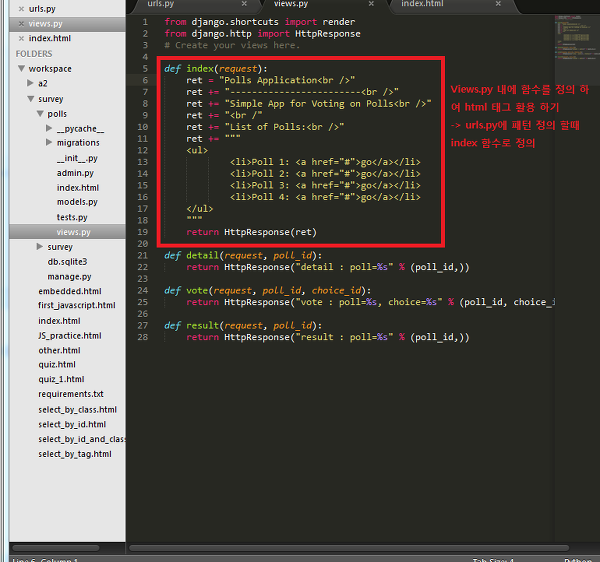Place cursor on 'def vote' line
Screen dimensions: 600x562
click(267, 291)
